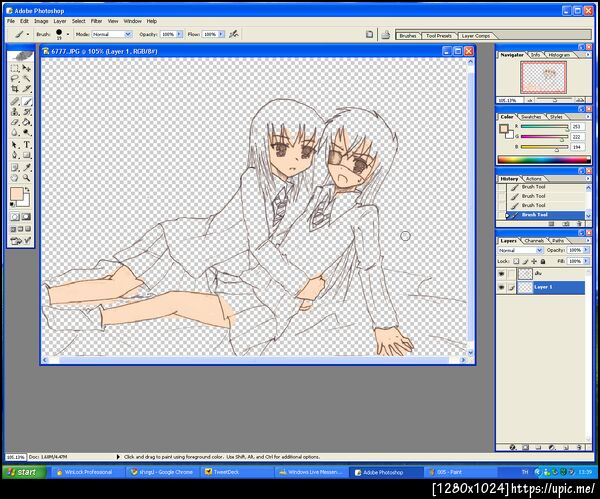This screenshot has height=499, width=600.
Task: Toggle lock image pixels
Action: (525, 261)
